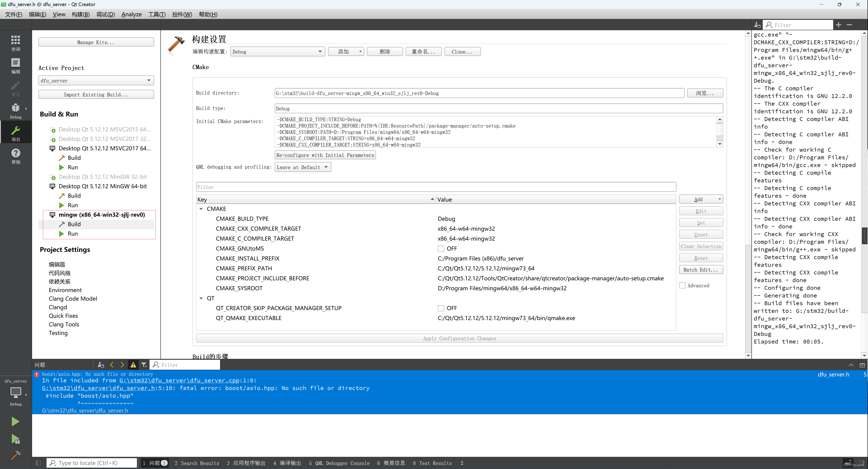The width and height of the screenshot is (868, 469).
Task: Maximize the issues output pane
Action: pyautogui.click(x=862, y=365)
